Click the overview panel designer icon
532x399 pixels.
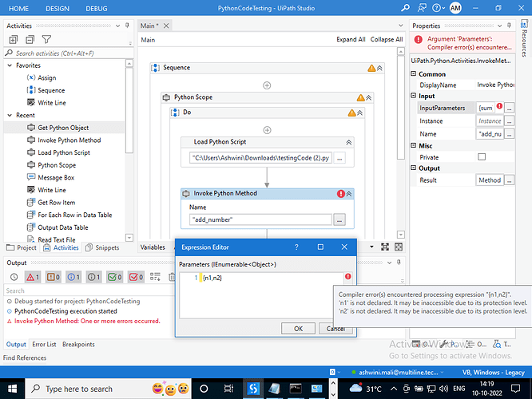tap(399, 247)
